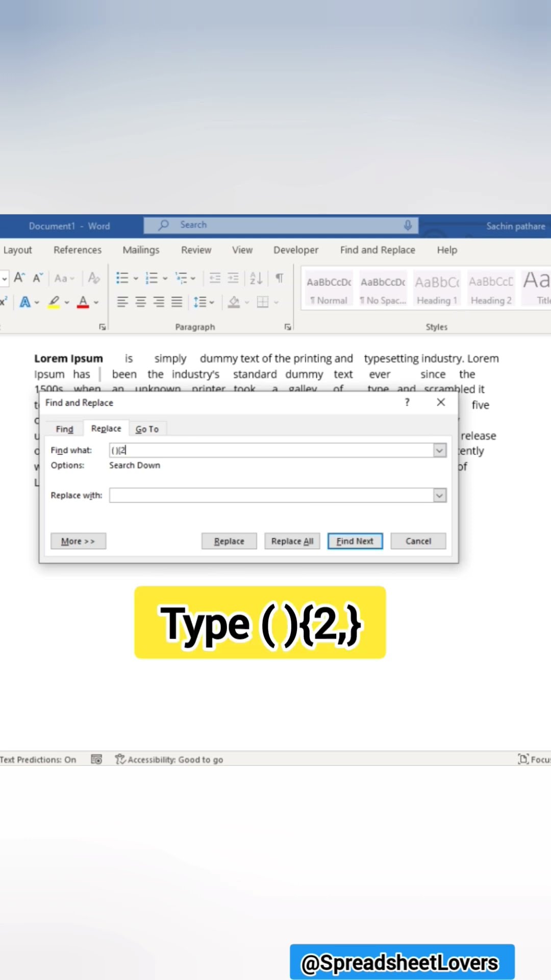Expand the Multilevel List dropdown arrow

coord(193,279)
